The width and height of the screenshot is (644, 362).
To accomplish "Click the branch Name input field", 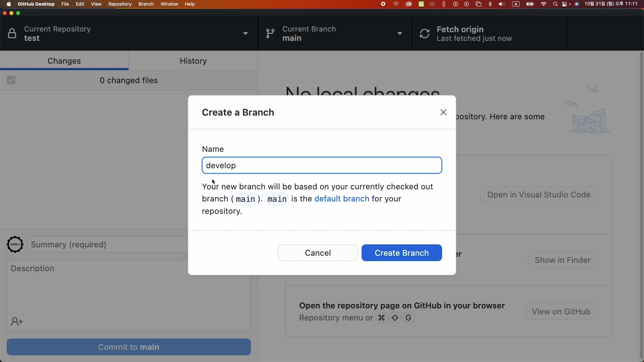I will (322, 166).
